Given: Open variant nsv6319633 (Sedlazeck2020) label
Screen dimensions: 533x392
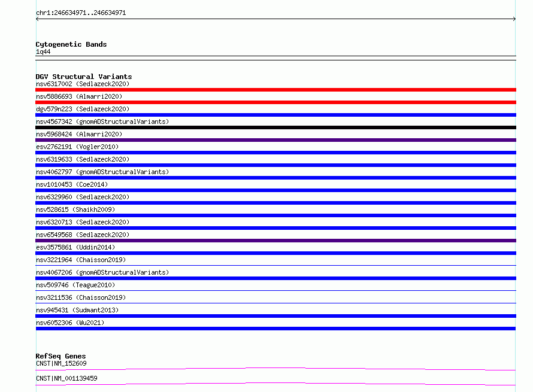Looking at the screenshot, I should (x=83, y=159).
